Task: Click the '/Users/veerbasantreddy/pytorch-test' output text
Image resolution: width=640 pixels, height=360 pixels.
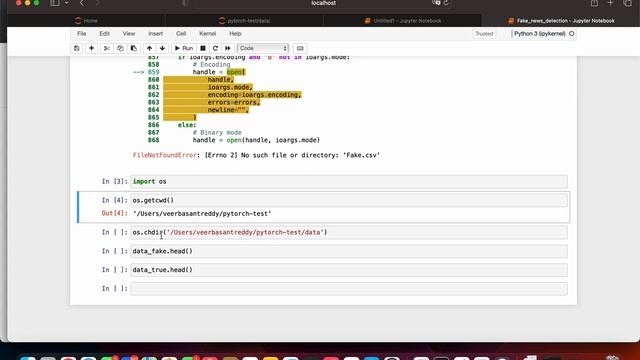Action: click(202, 213)
